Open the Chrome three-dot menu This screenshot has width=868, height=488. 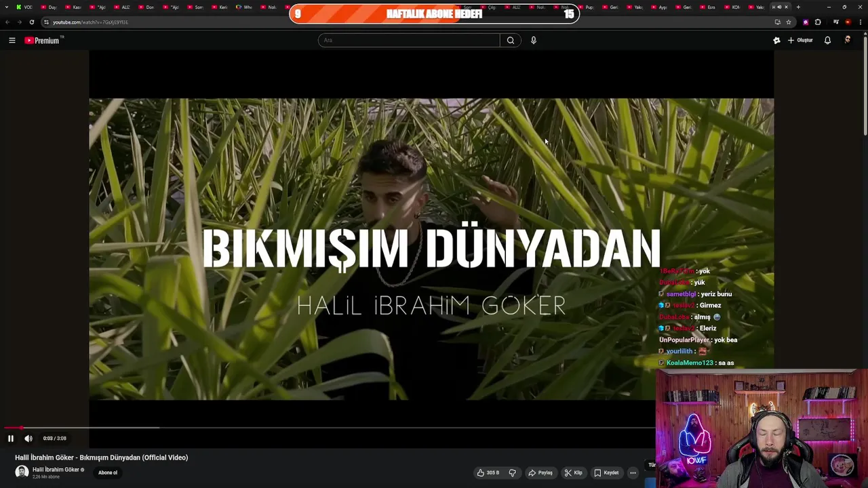[860, 22]
